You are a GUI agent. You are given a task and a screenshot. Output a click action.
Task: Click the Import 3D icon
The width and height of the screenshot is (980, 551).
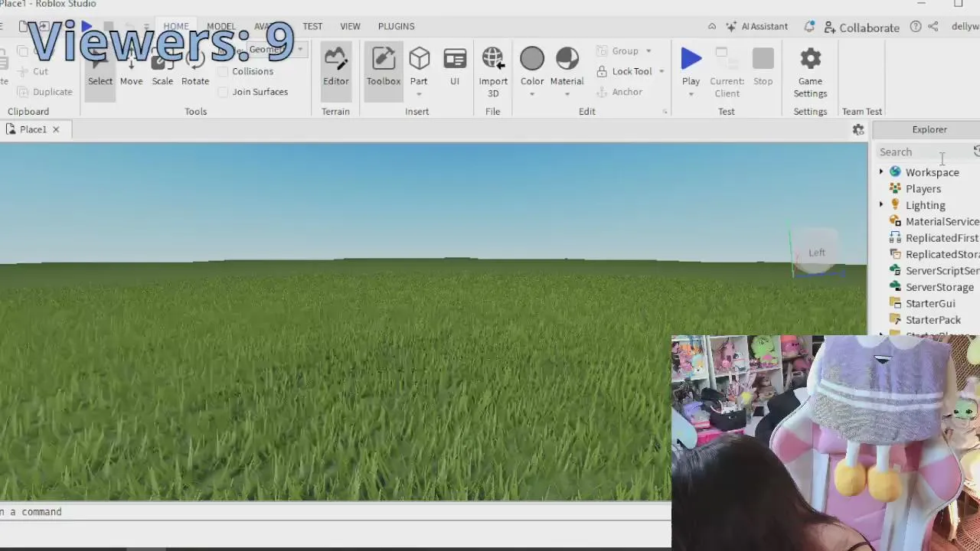(493, 59)
